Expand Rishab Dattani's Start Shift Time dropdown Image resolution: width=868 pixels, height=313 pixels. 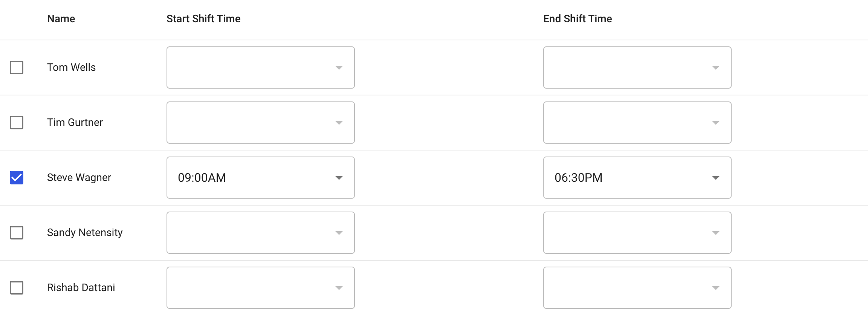coord(260,288)
